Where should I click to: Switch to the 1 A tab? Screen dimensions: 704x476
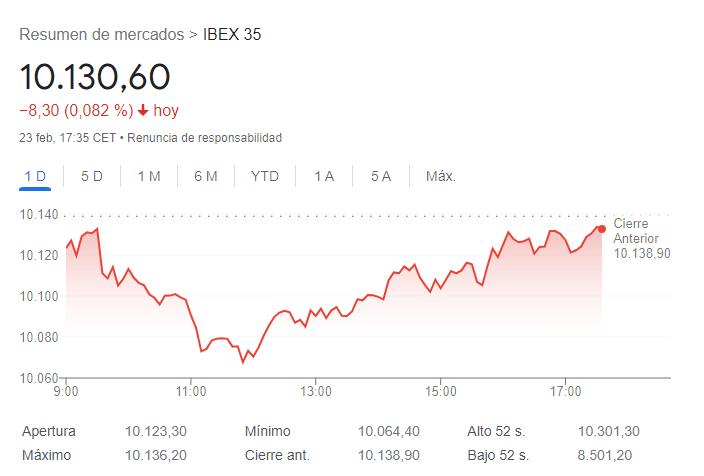tap(324, 177)
